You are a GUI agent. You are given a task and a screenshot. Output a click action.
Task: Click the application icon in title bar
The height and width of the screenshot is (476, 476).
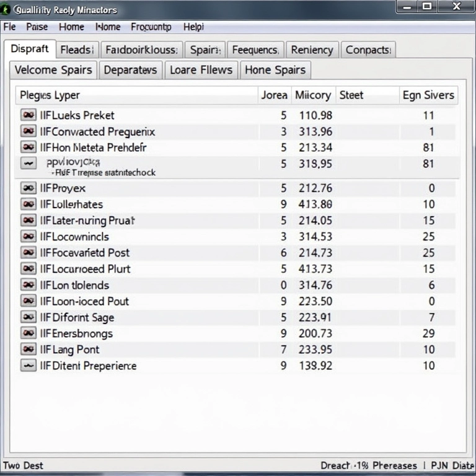pyautogui.click(x=7, y=10)
